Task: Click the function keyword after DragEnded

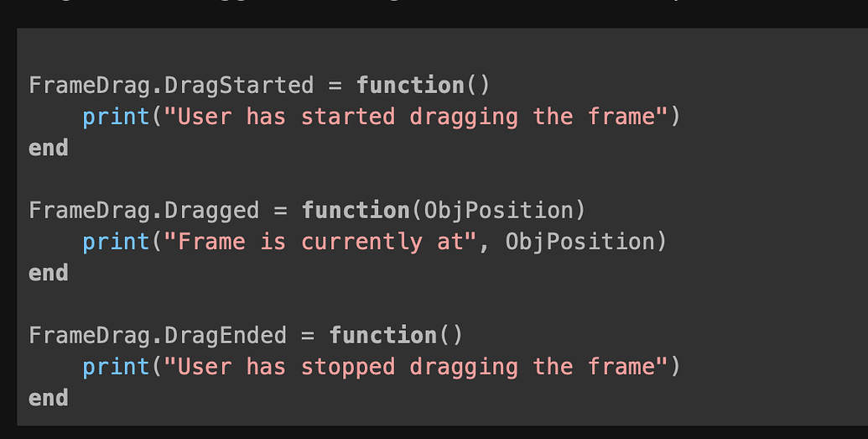Action: [383, 336]
